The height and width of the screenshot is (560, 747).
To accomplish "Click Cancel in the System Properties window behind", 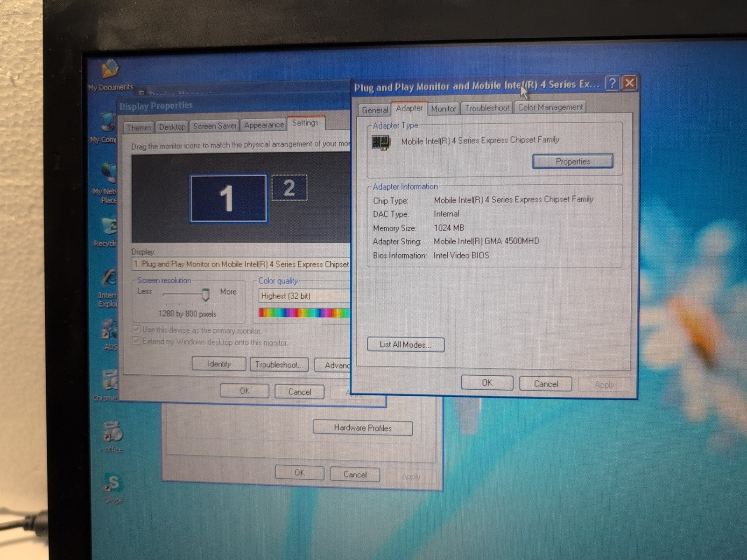I will [355, 474].
